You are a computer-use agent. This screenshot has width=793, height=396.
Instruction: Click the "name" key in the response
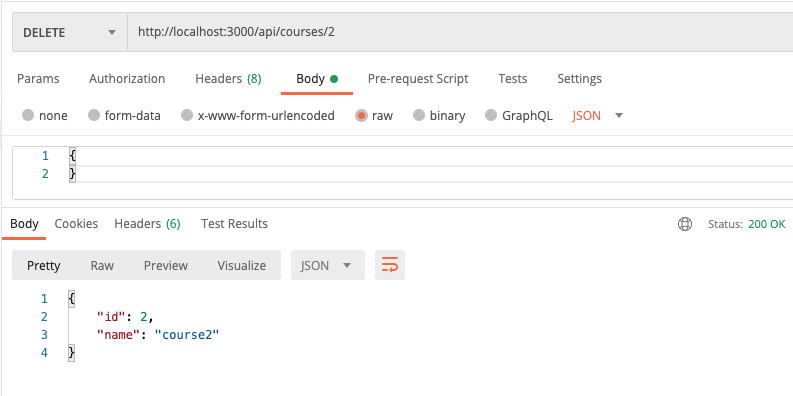(x=118, y=335)
